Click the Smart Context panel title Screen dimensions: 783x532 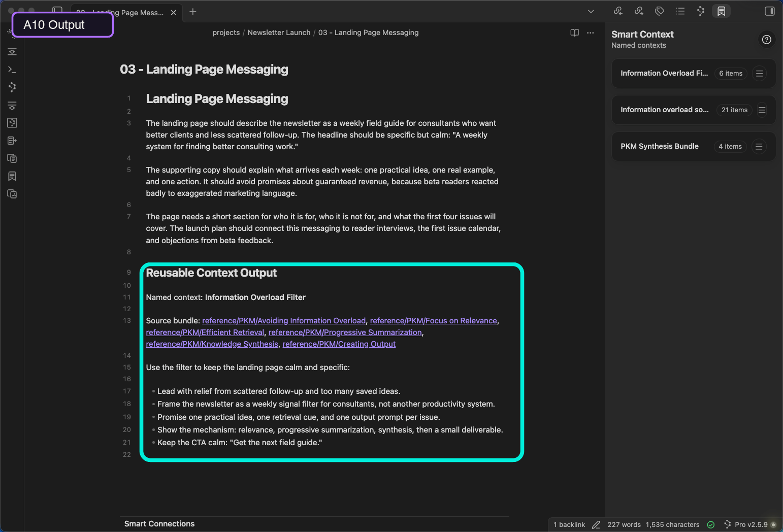(642, 35)
